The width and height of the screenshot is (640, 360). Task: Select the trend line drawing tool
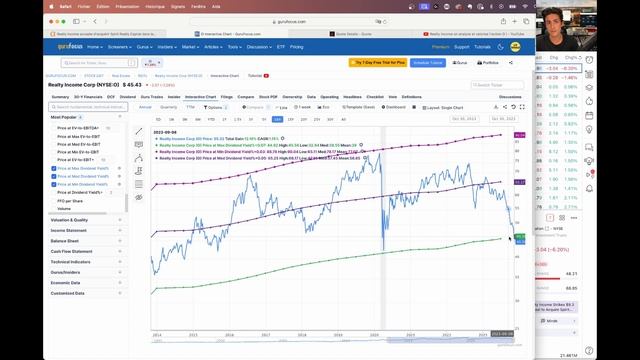139,131
